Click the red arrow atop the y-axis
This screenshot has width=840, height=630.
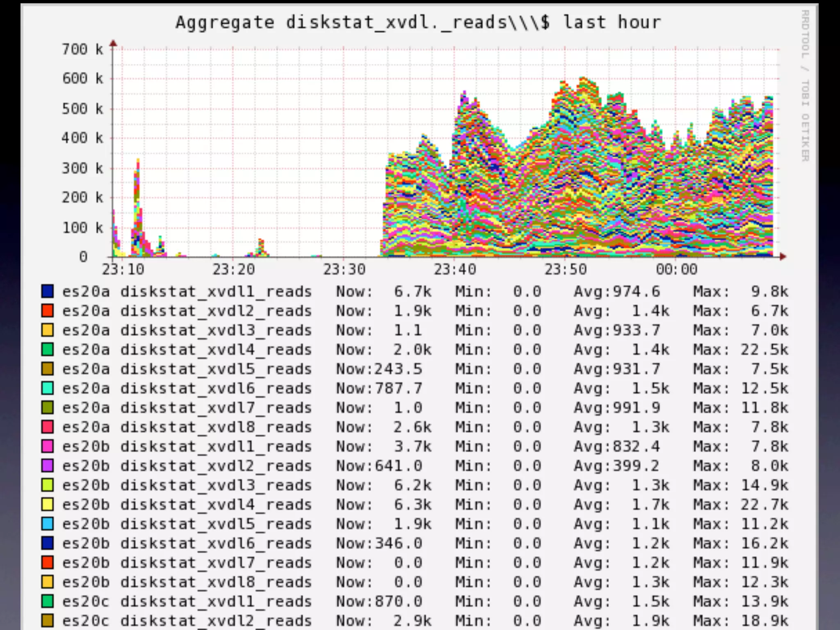coord(114,43)
